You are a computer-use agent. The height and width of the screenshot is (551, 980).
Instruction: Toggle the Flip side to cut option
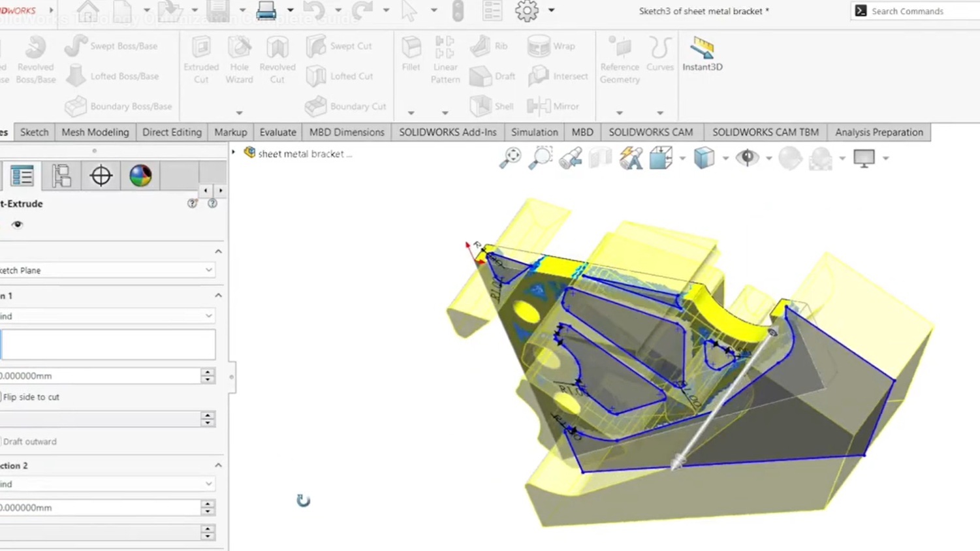click(30, 397)
